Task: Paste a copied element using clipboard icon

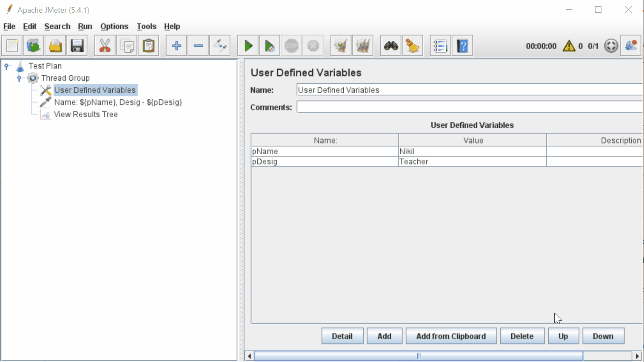Action: coord(148,45)
